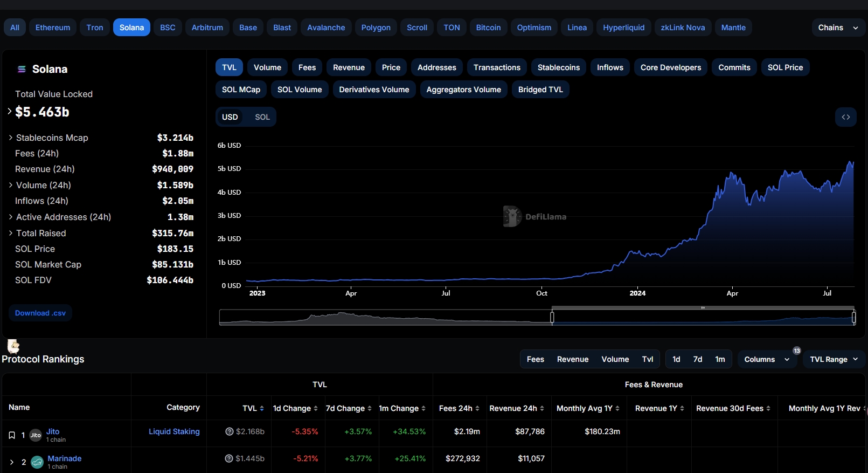Expand the Marinade protocol row
This screenshot has height=473, width=868.
[x=12, y=462]
